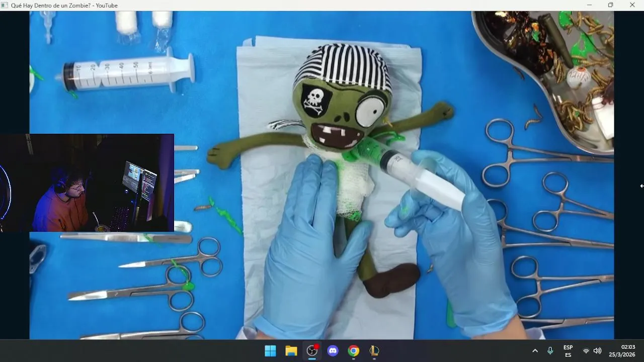Open the volume speaker tray icon
644x362 pixels.
[x=597, y=351]
